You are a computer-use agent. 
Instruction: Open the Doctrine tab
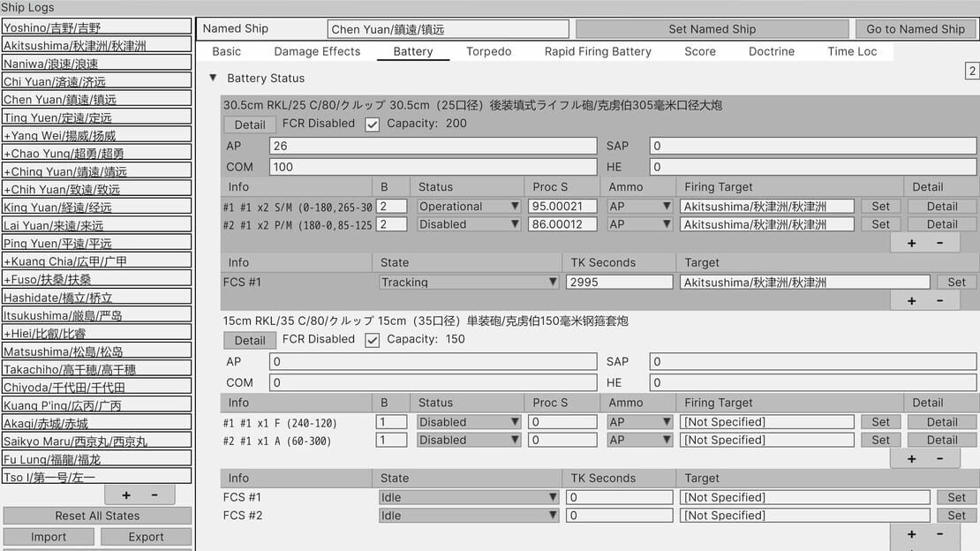coord(772,51)
